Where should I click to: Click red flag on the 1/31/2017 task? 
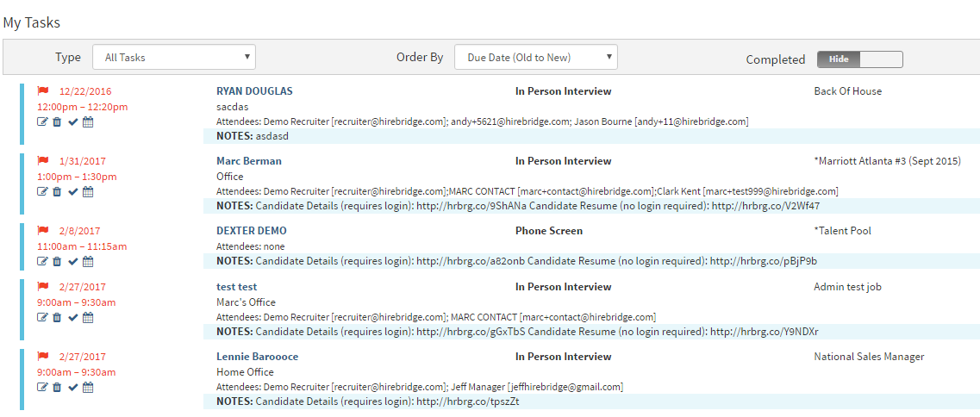point(43,160)
